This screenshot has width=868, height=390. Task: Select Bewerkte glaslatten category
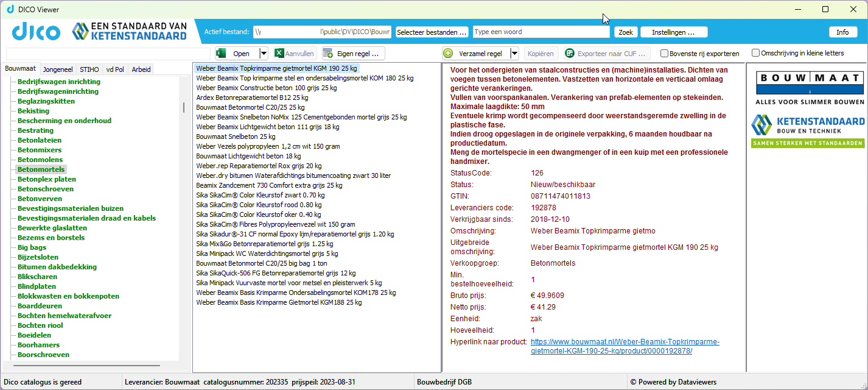[x=52, y=228]
